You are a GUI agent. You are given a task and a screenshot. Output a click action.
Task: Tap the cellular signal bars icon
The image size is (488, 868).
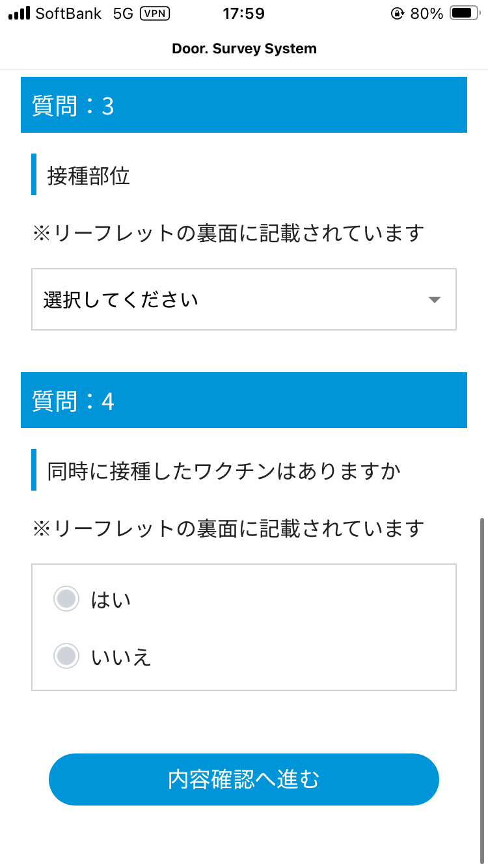[x=18, y=12]
